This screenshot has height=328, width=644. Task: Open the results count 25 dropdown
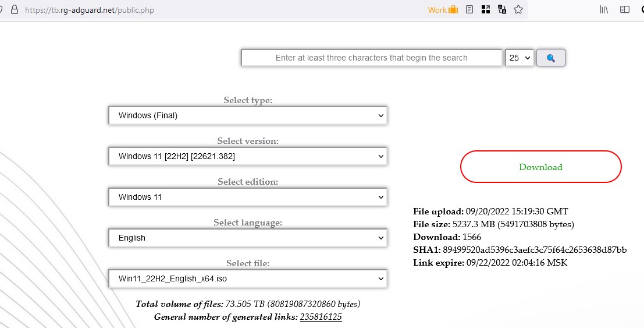pyautogui.click(x=520, y=58)
